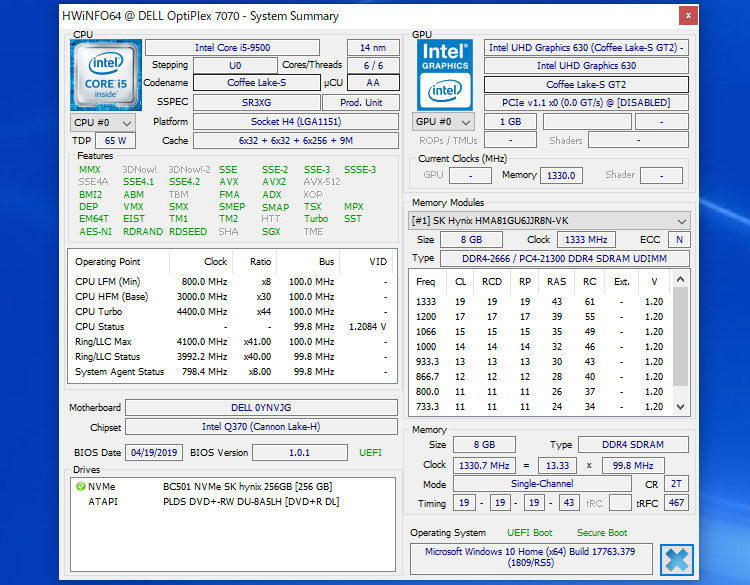Click the green UEFI label beside BIOS Version

point(371,453)
